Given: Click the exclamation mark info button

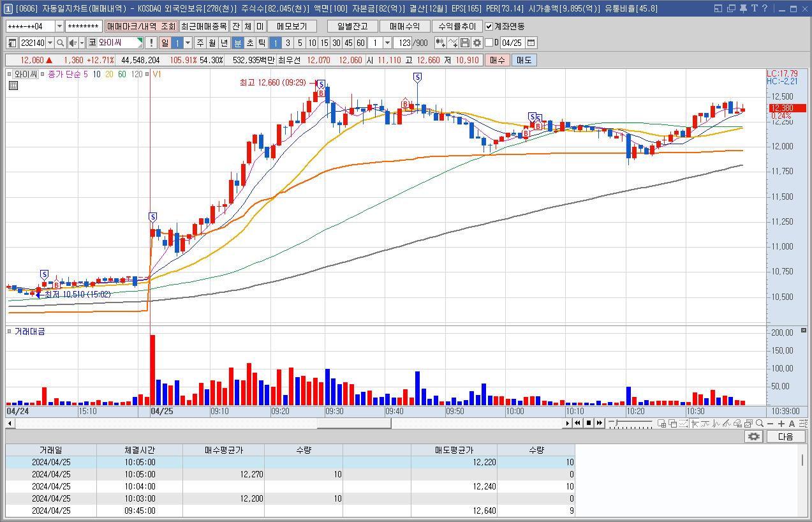Looking at the screenshot, I should pos(150,43).
